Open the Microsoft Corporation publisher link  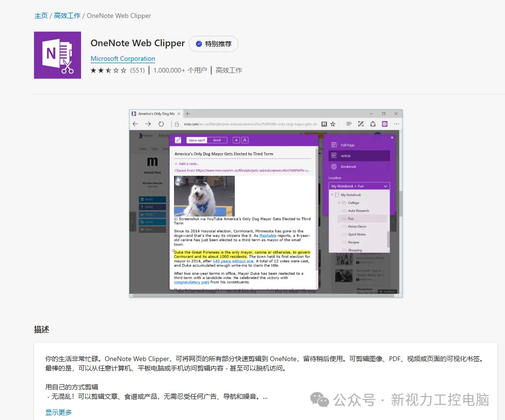(123, 58)
